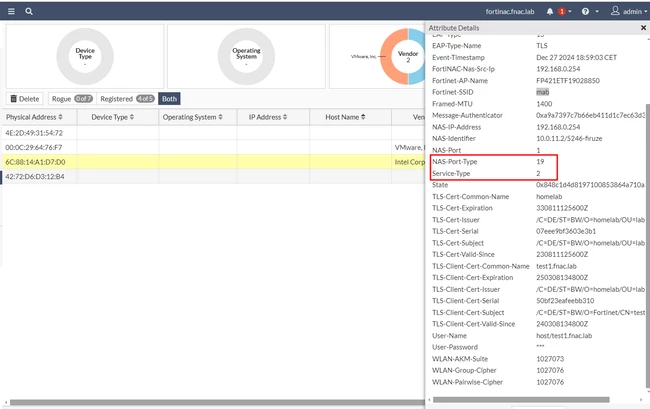650x409 pixels.
Task: Click the EAP-Type-Name value TLS
Action: [x=541, y=46]
